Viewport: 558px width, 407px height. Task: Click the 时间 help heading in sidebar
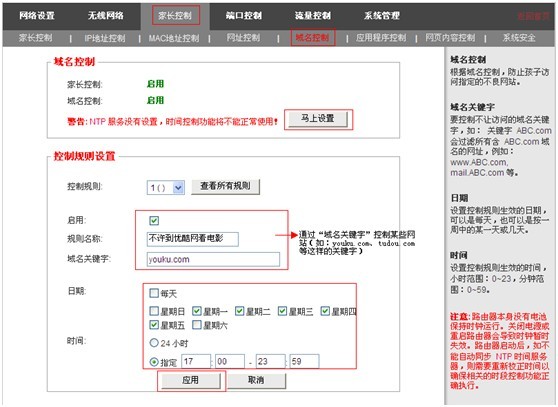pyautogui.click(x=459, y=255)
